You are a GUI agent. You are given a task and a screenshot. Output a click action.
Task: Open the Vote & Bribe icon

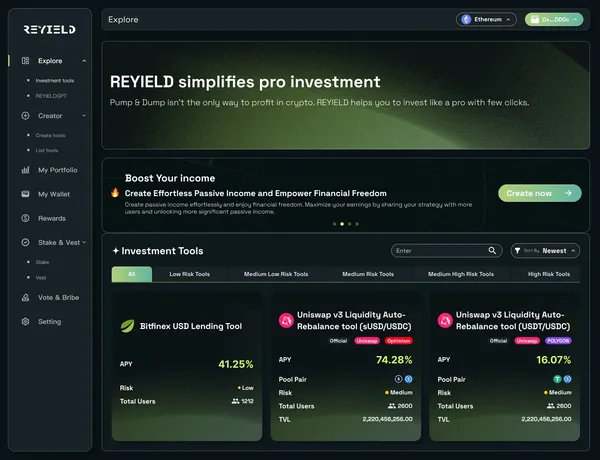(26, 297)
